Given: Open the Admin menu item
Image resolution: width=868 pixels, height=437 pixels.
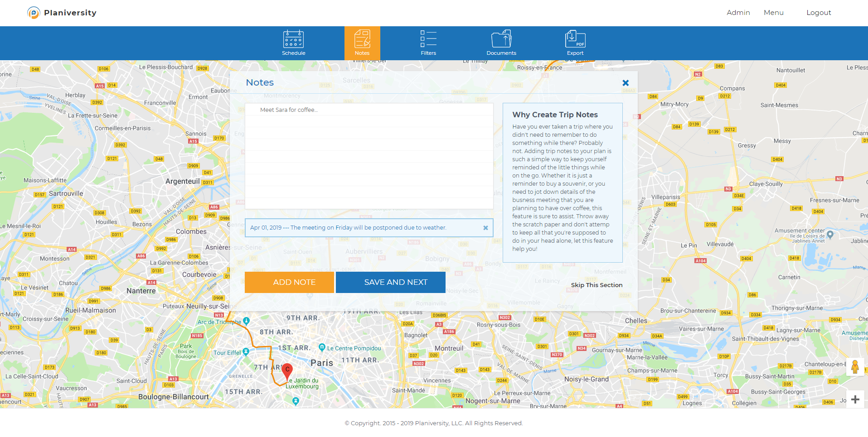Looking at the screenshot, I should [x=738, y=13].
